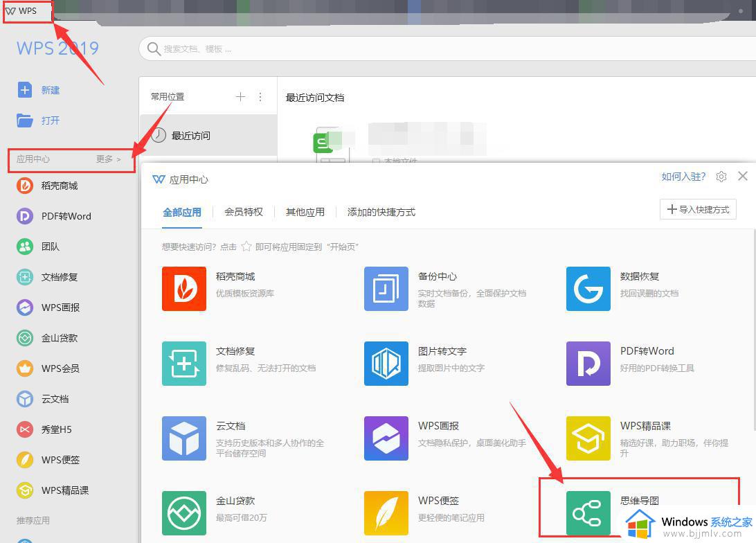Switch to the 全部应用 tab
This screenshot has width=756, height=543.
[182, 212]
